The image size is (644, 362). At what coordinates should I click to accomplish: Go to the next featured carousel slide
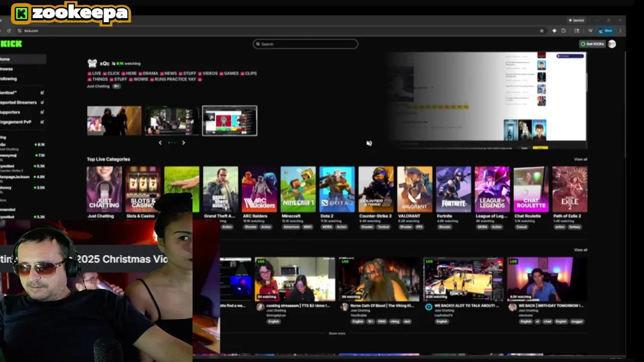pyautogui.click(x=183, y=143)
